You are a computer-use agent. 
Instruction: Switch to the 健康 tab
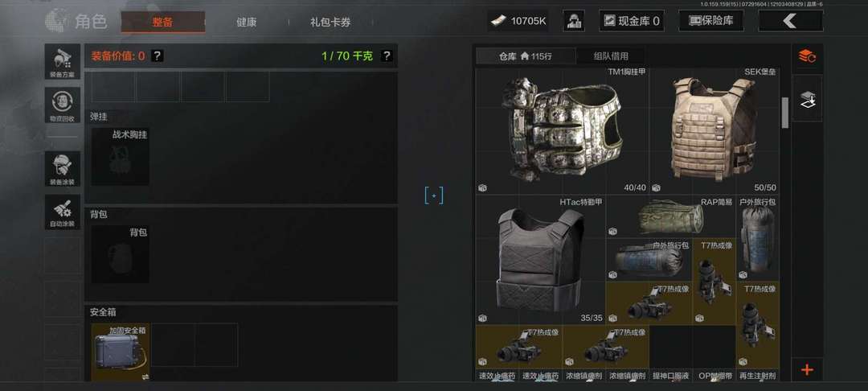(247, 23)
